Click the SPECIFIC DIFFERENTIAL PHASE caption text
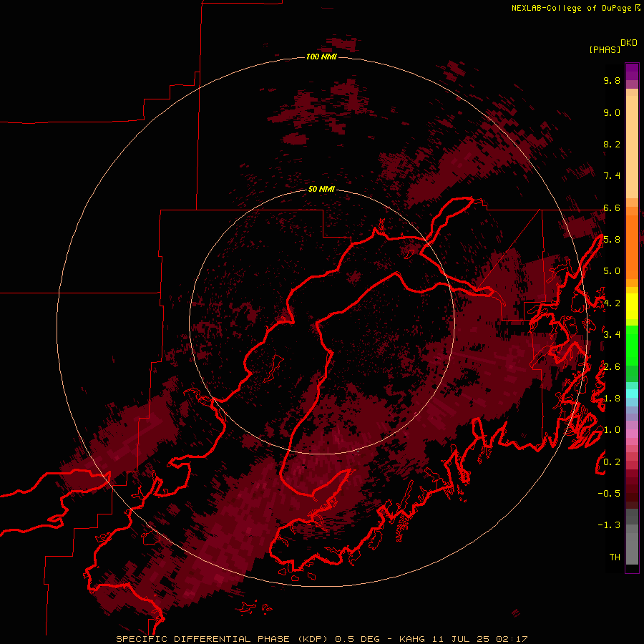The image size is (644, 644). tap(203, 639)
